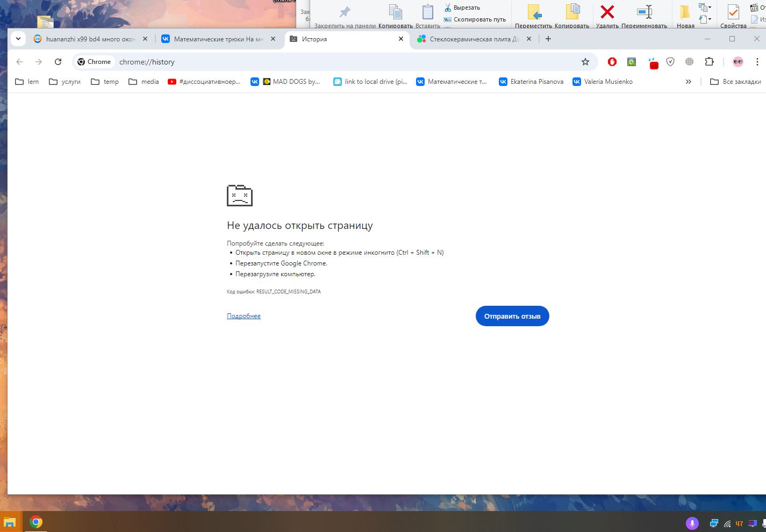
Task: Click Вырезать in the Explorer ribbon
Action: (462, 8)
